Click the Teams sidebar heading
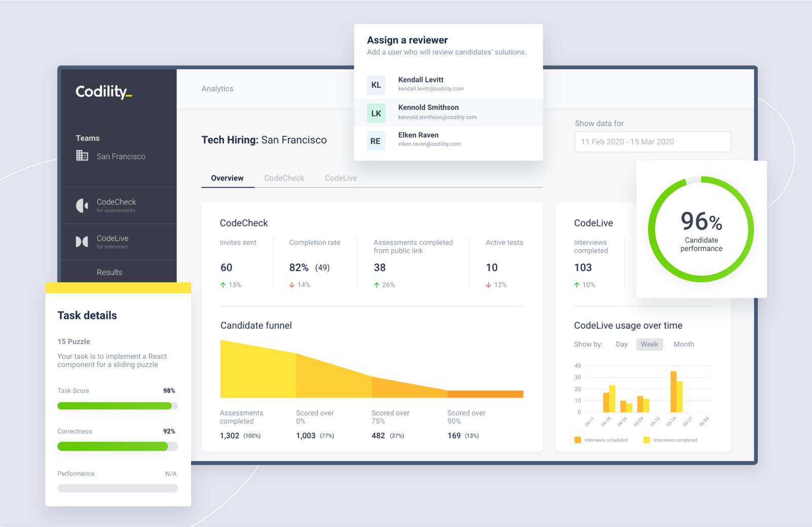 click(88, 138)
